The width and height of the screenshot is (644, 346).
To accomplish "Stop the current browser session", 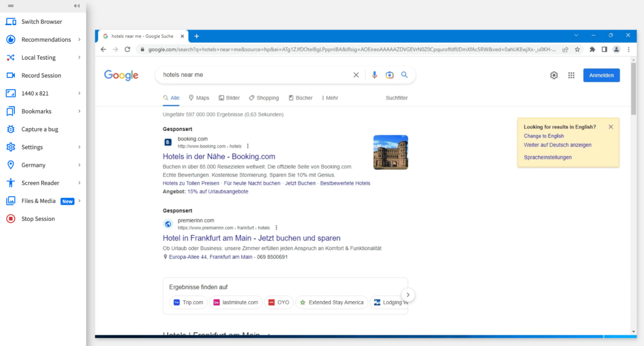I will coord(38,218).
